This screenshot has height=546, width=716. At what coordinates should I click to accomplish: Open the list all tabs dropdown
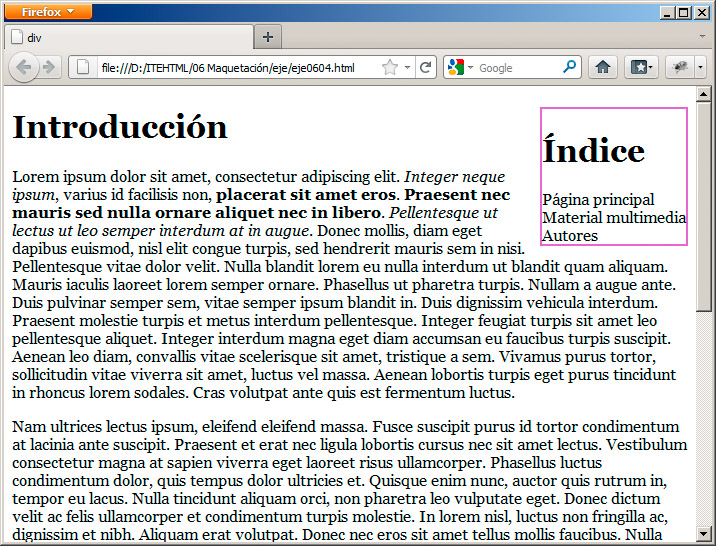[702, 36]
